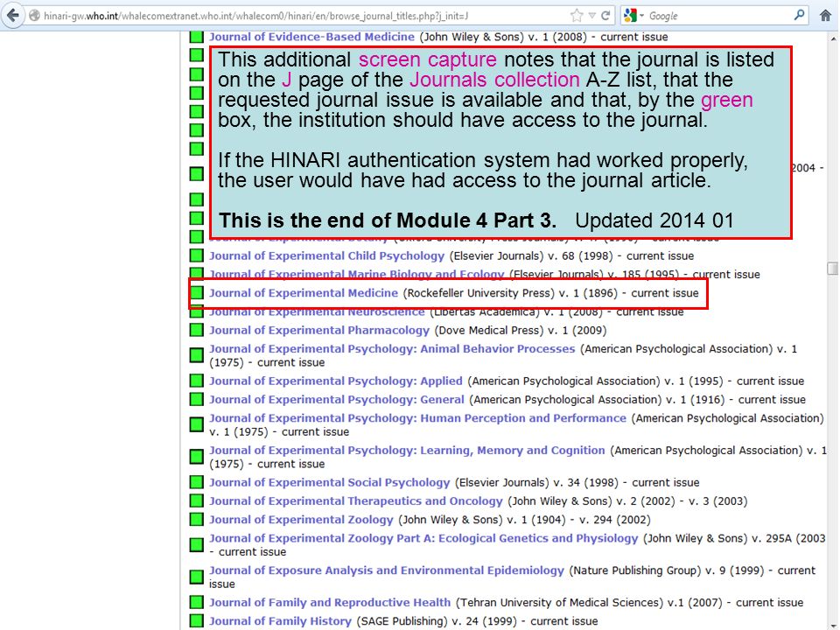Open the Google search engine selector
The width and height of the screenshot is (840, 630).
point(633,16)
